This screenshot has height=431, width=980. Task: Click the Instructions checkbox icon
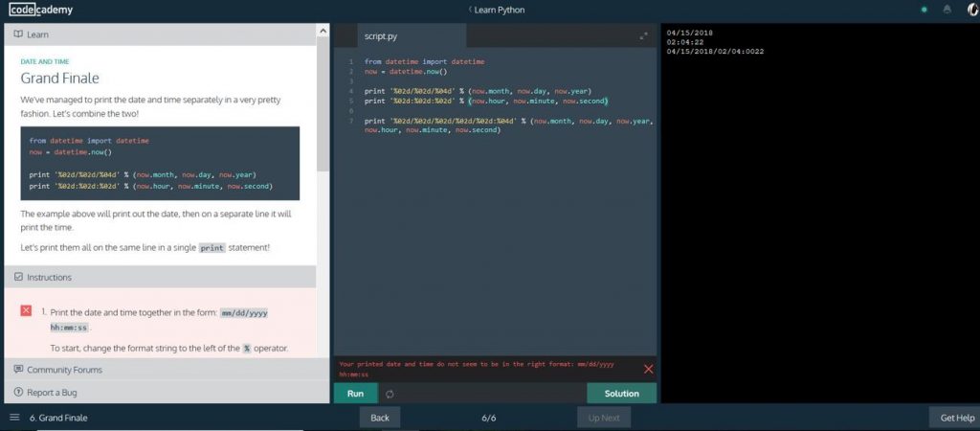tap(18, 277)
